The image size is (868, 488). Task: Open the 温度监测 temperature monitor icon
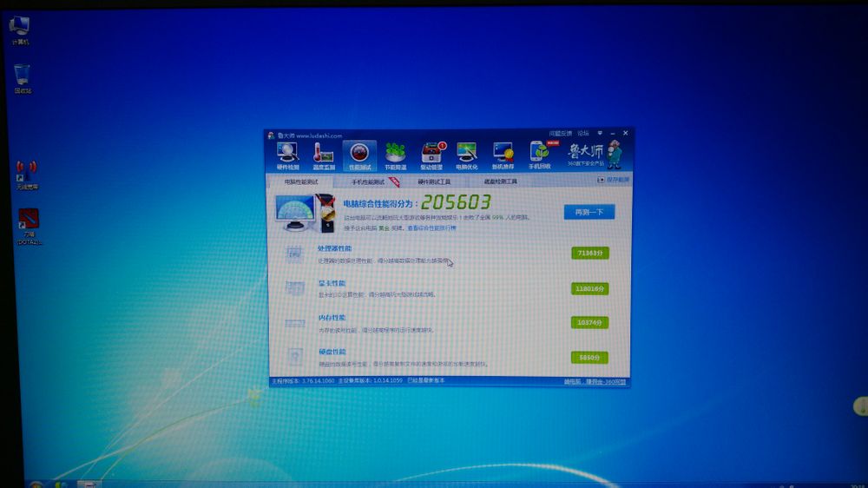click(323, 155)
